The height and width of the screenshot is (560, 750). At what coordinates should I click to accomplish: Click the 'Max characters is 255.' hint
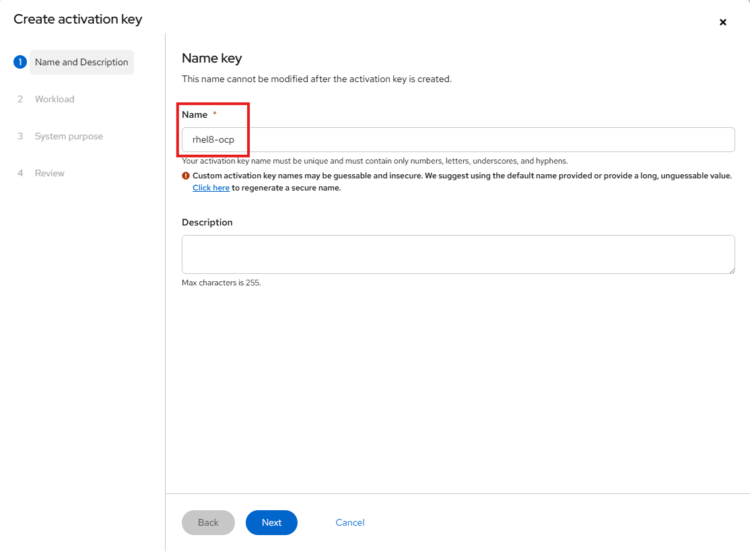click(221, 283)
